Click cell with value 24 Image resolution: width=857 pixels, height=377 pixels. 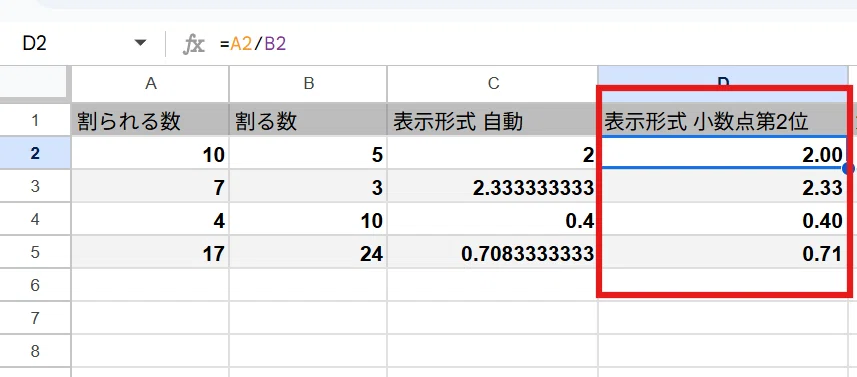coord(308,252)
